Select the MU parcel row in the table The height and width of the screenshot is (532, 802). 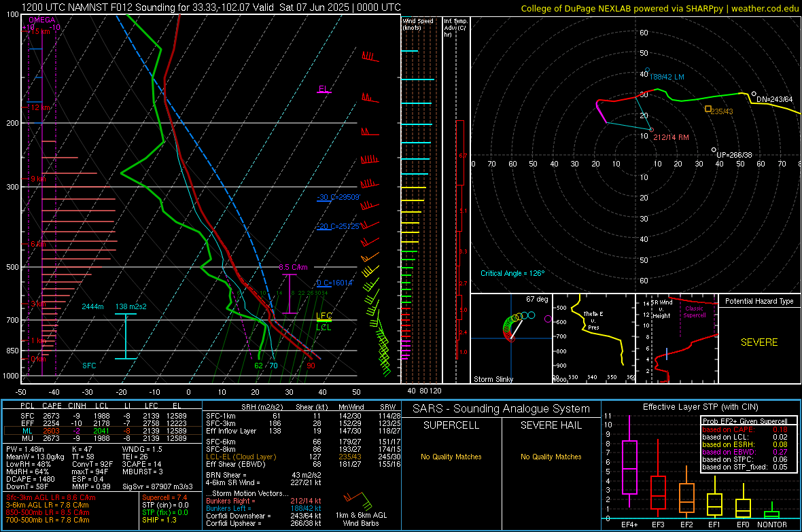click(102, 438)
